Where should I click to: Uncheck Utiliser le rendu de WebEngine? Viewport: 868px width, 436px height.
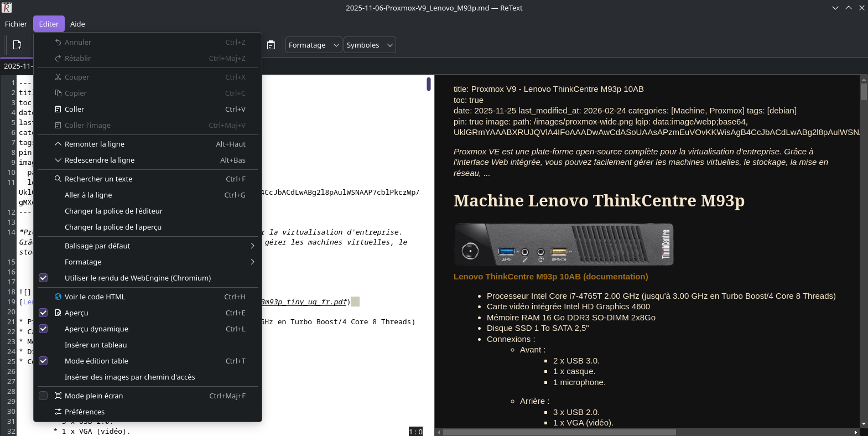pyautogui.click(x=43, y=278)
